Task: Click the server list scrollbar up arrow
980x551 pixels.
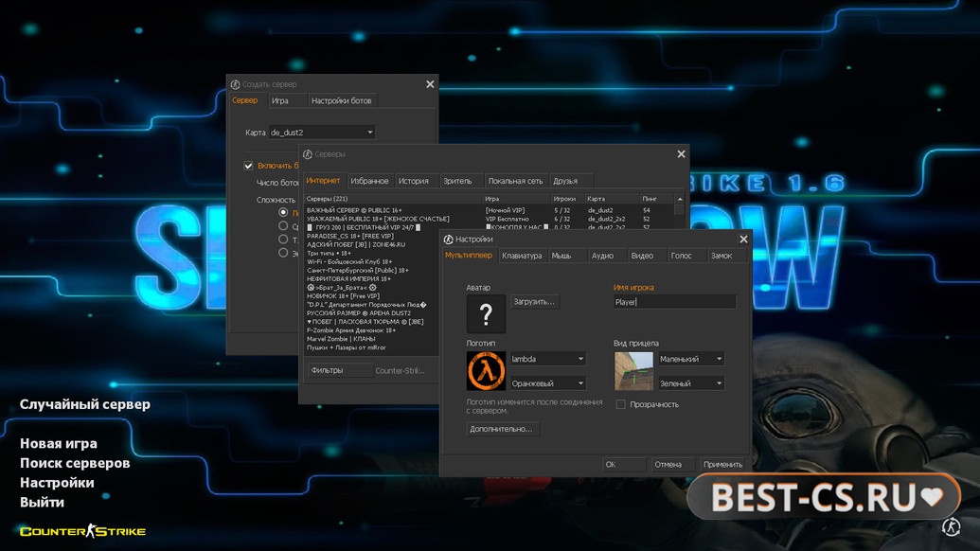Action: click(x=680, y=199)
